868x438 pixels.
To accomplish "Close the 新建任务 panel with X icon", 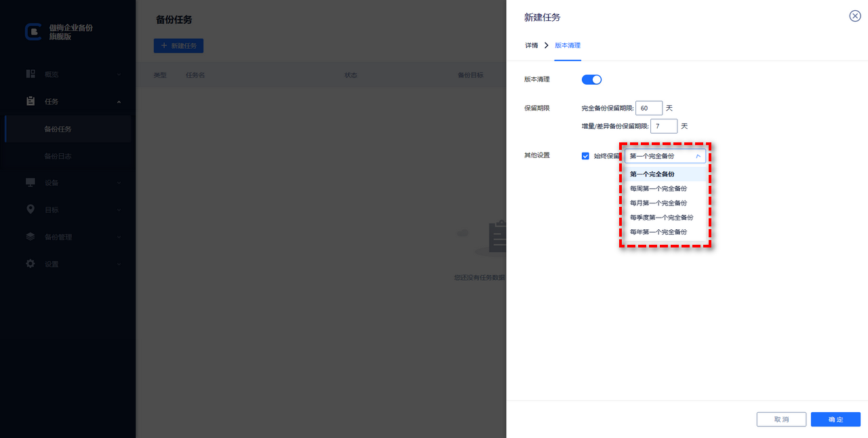I will (854, 16).
